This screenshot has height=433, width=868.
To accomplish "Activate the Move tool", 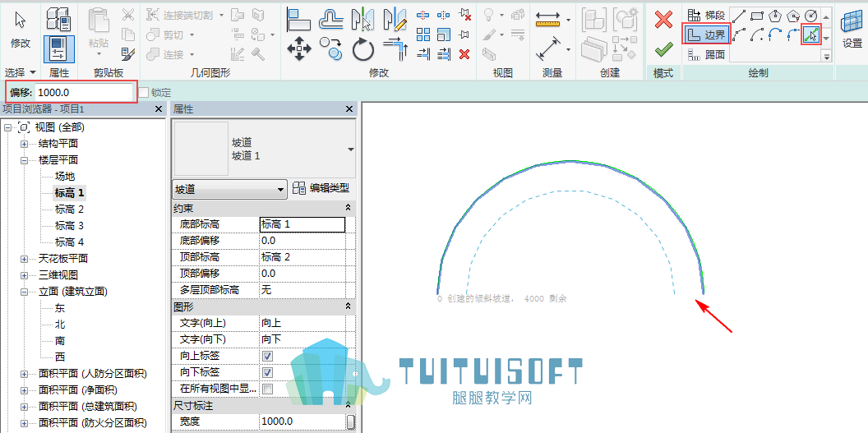I will tap(299, 49).
